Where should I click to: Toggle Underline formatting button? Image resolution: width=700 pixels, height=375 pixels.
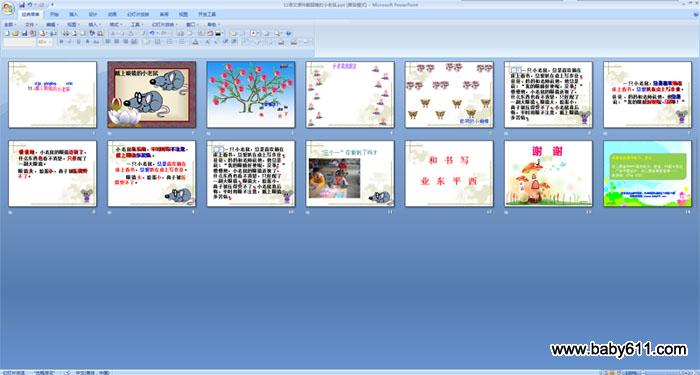pos(79,42)
